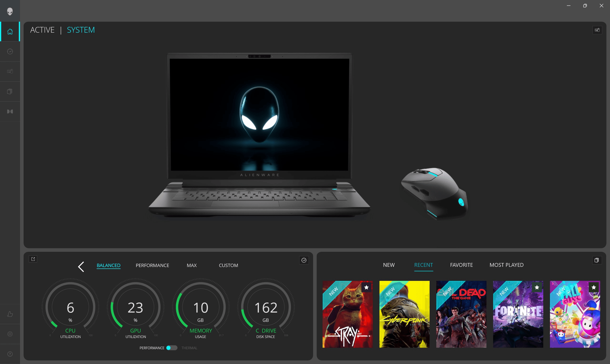Image resolution: width=610 pixels, height=364 pixels.
Task: Click the refresh icon on performance panel
Action: 304,260
